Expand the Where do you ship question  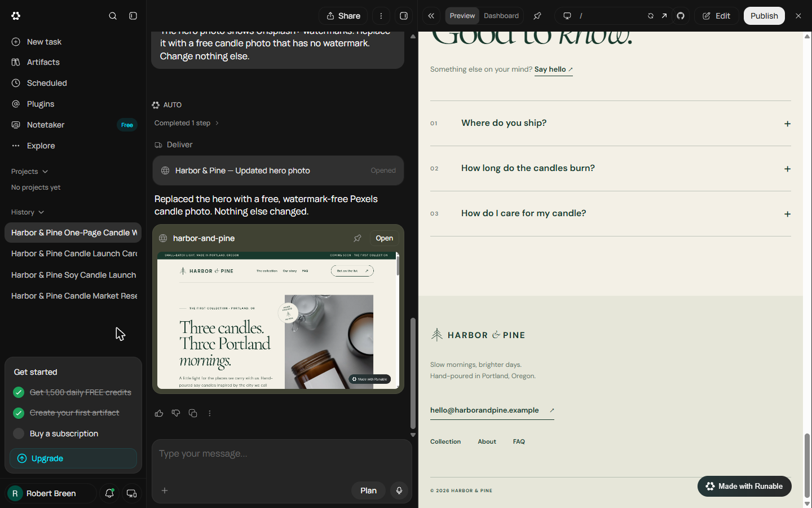[611, 124]
